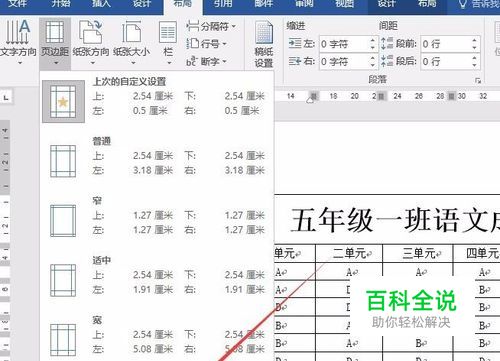Click the spacing before icon beside 段前
Screen dimensions: 500x361
[x=387, y=43]
